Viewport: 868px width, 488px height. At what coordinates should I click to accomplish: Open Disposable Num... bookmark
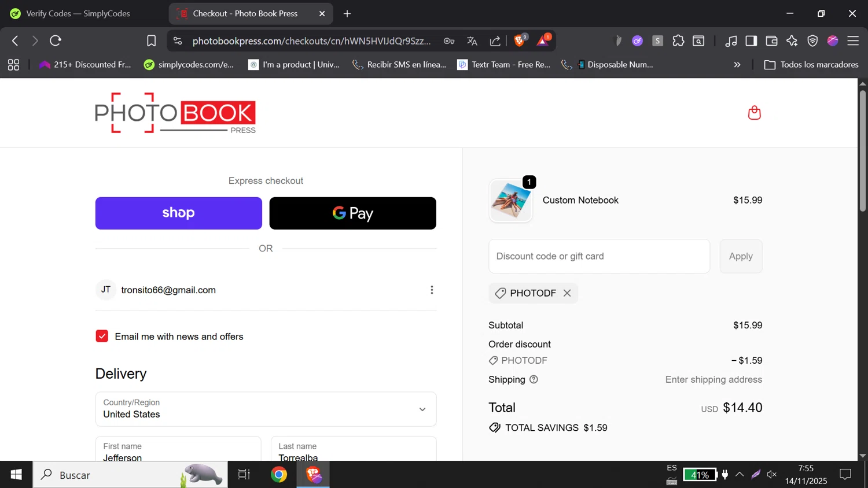[608, 65]
